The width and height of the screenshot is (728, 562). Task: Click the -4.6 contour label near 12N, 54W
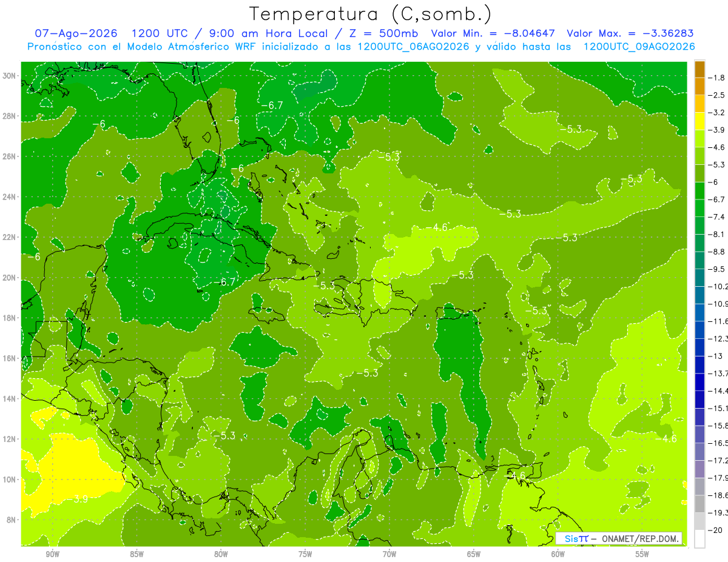(x=666, y=438)
